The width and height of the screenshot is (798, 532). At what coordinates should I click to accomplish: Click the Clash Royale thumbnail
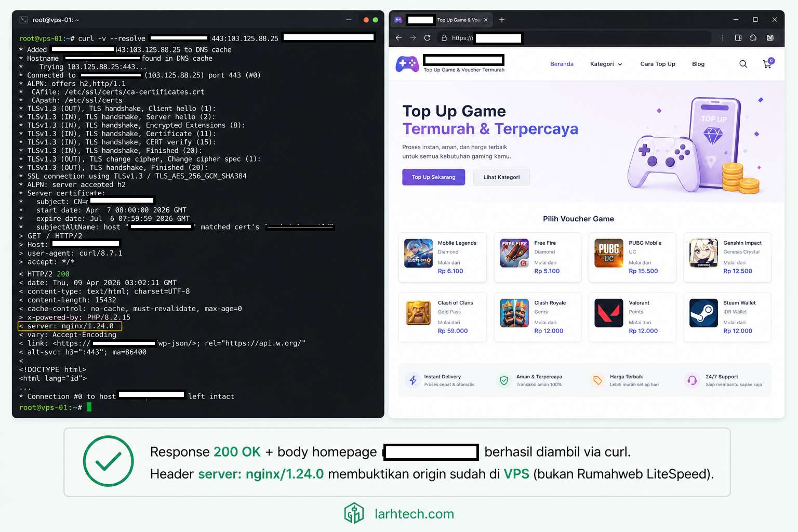pos(514,313)
